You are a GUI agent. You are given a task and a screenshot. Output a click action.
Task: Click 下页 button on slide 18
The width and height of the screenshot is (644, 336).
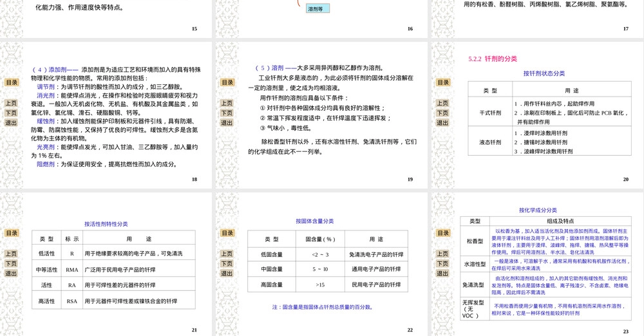click(x=12, y=113)
